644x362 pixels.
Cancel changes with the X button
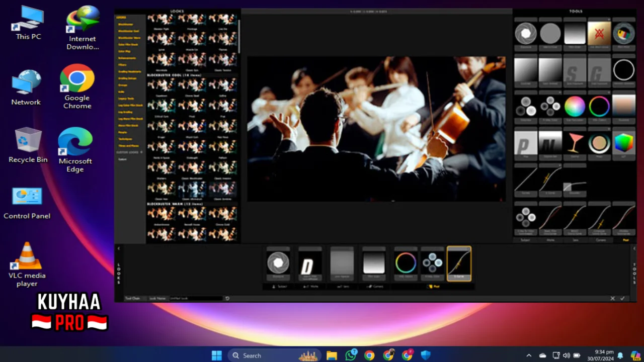click(612, 298)
